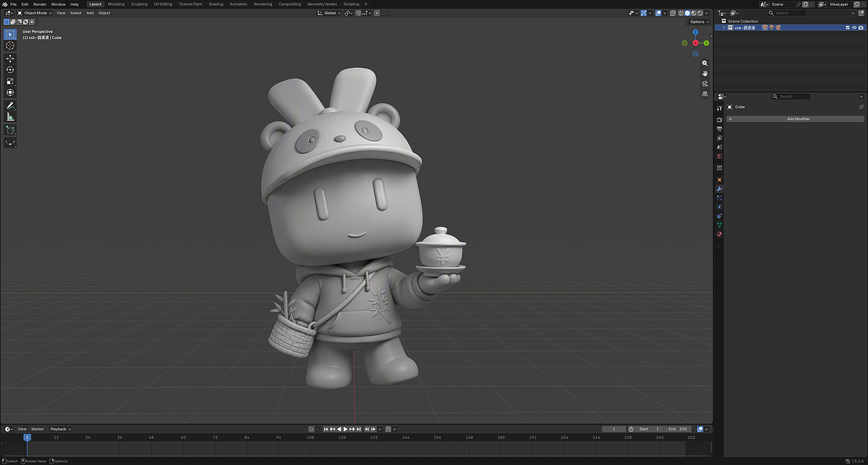The width and height of the screenshot is (868, 465).
Task: Toggle use preview range clock icon
Action: click(631, 429)
